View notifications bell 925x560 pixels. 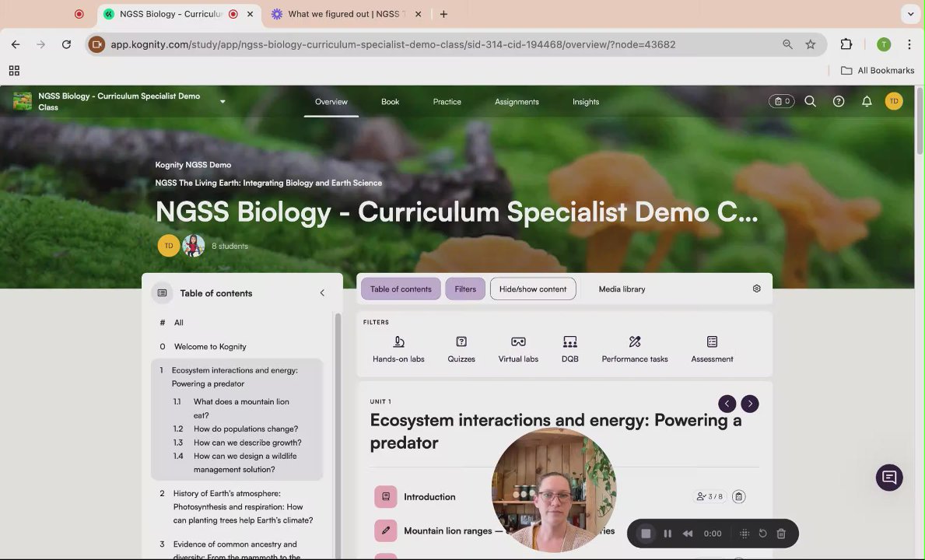point(867,101)
